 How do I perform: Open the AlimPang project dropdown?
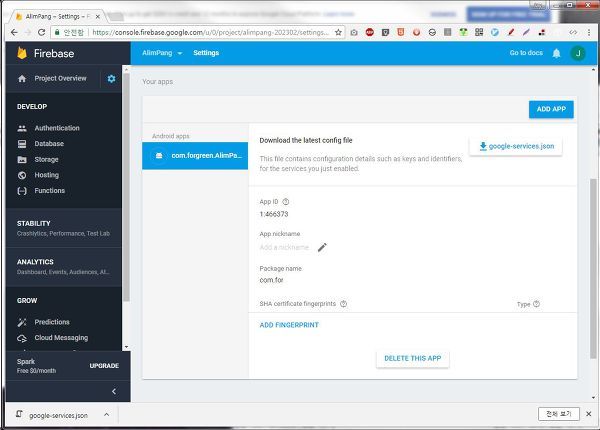162,53
